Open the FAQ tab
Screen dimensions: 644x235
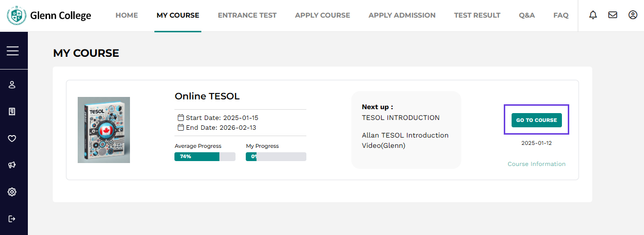click(561, 15)
